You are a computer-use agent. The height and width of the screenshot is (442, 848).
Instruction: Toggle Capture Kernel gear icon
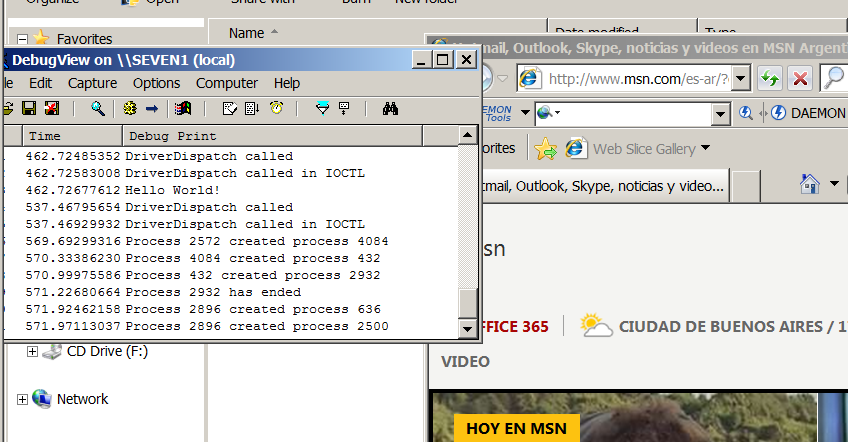(130, 108)
